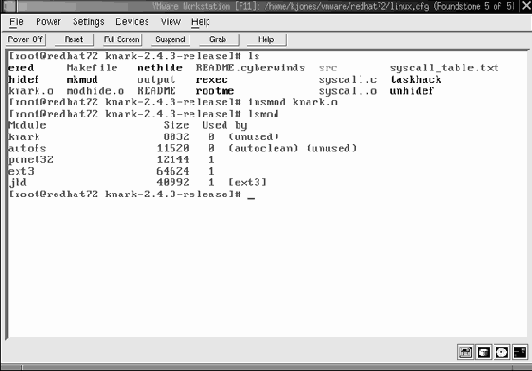Open the Devices menu
The image size is (532, 371).
132,22
